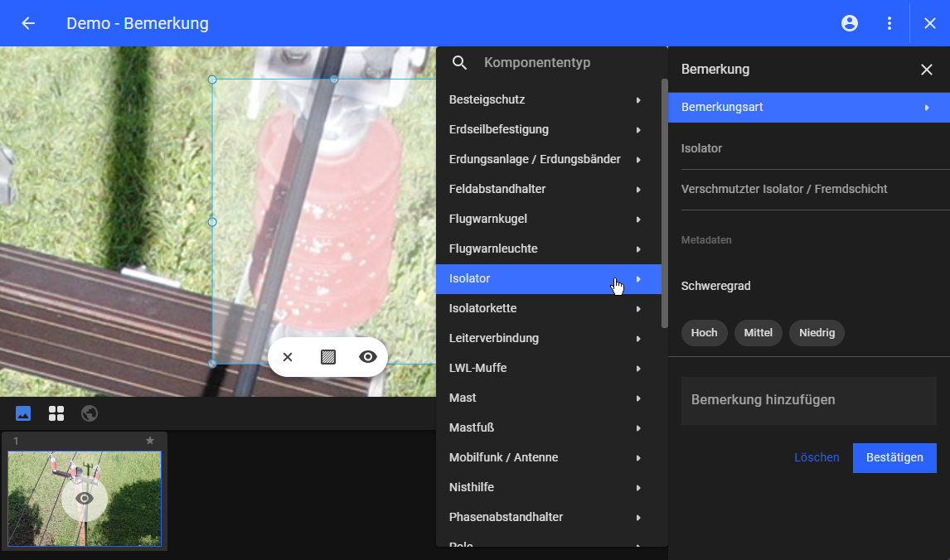
Task: Click the Löschen link
Action: click(817, 457)
